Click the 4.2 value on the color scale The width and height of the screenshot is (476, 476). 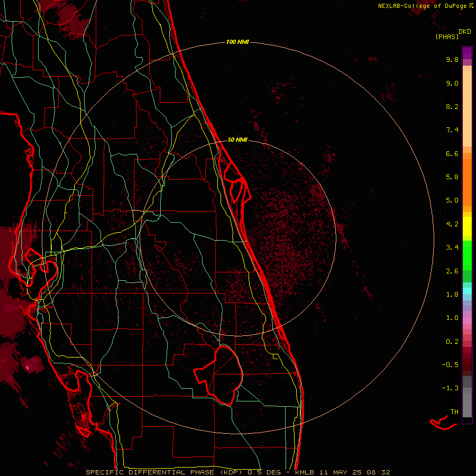(452, 224)
